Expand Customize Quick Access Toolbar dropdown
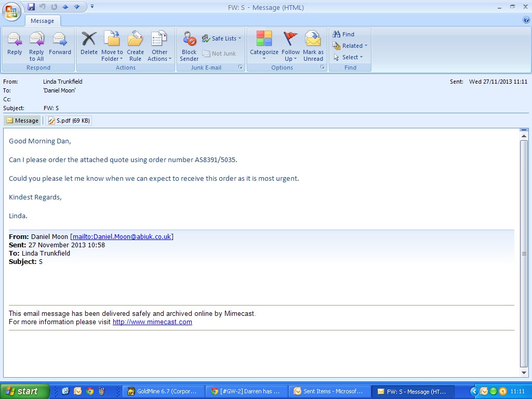 pyautogui.click(x=92, y=6)
